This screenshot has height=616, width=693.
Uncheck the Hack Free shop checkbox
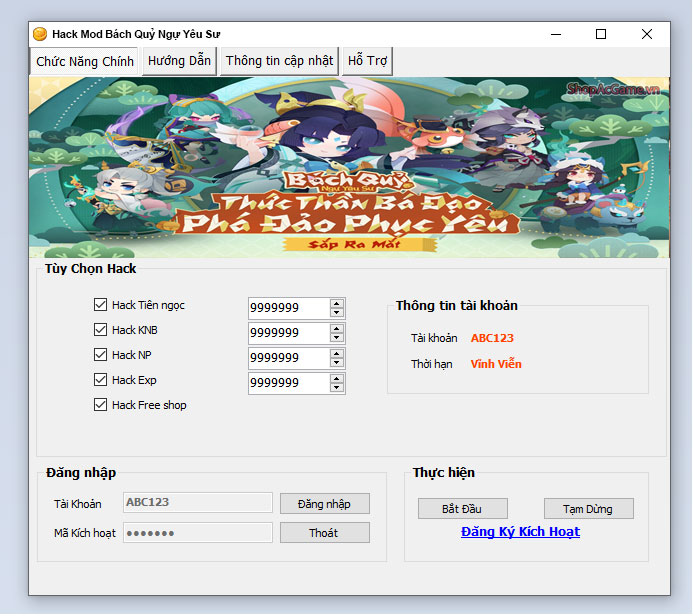pos(100,405)
